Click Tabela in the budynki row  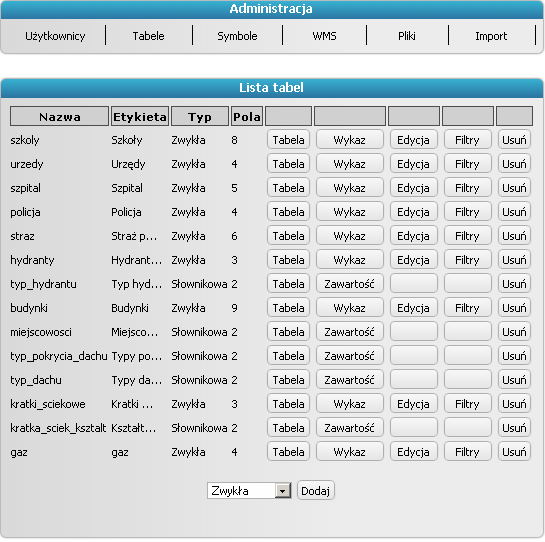tap(288, 308)
